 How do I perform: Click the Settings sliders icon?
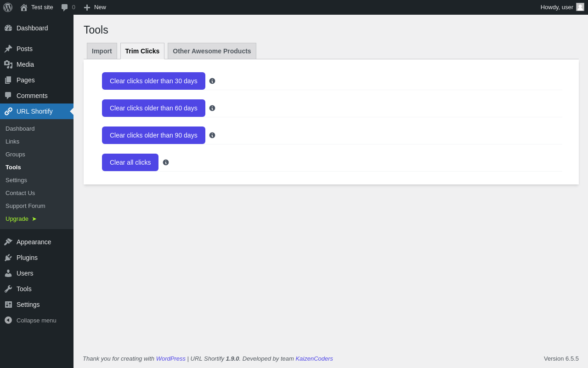click(x=8, y=305)
